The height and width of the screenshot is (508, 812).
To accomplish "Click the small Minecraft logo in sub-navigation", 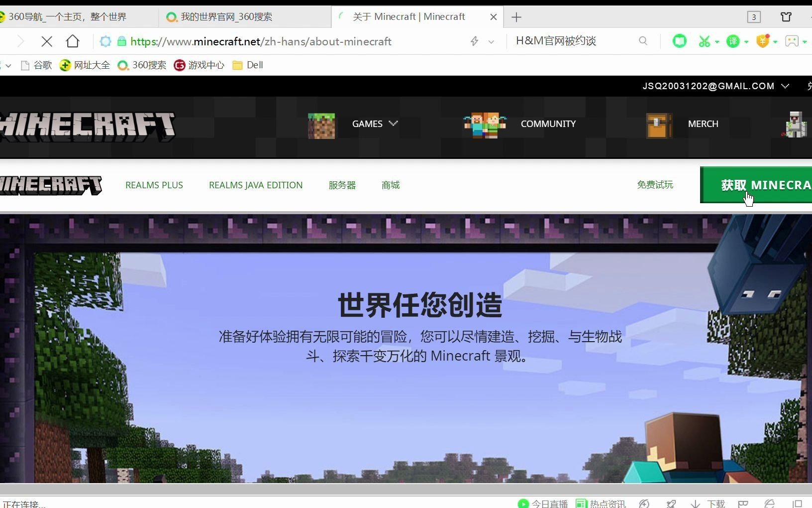I will click(x=51, y=185).
